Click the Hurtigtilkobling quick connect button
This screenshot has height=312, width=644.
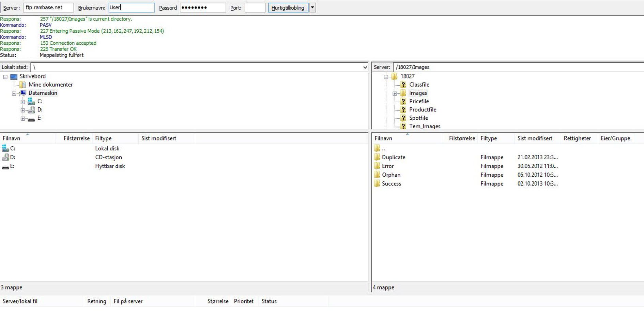point(288,8)
